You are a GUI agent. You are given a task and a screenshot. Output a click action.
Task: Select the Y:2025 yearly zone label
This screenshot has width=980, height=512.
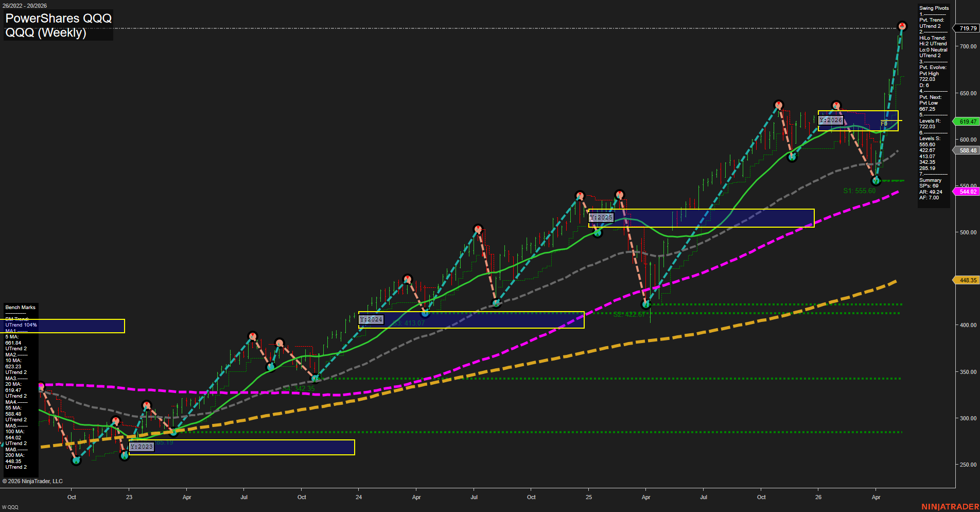click(601, 217)
